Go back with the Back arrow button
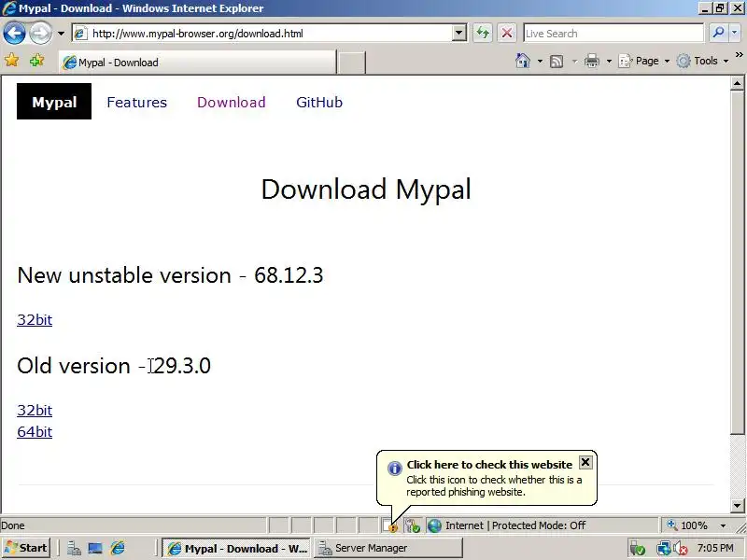Viewport: 747px width, 560px height. [14, 34]
